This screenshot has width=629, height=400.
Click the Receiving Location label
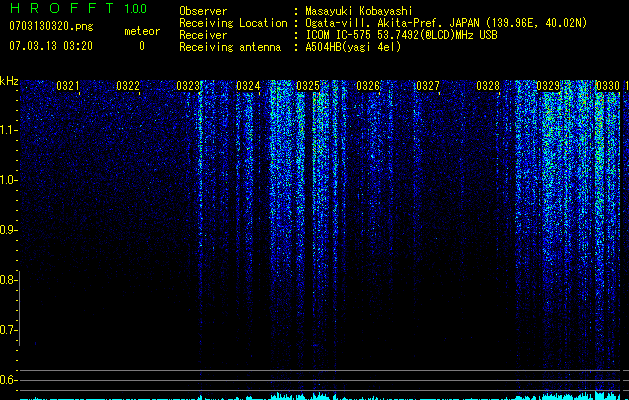tap(233, 23)
